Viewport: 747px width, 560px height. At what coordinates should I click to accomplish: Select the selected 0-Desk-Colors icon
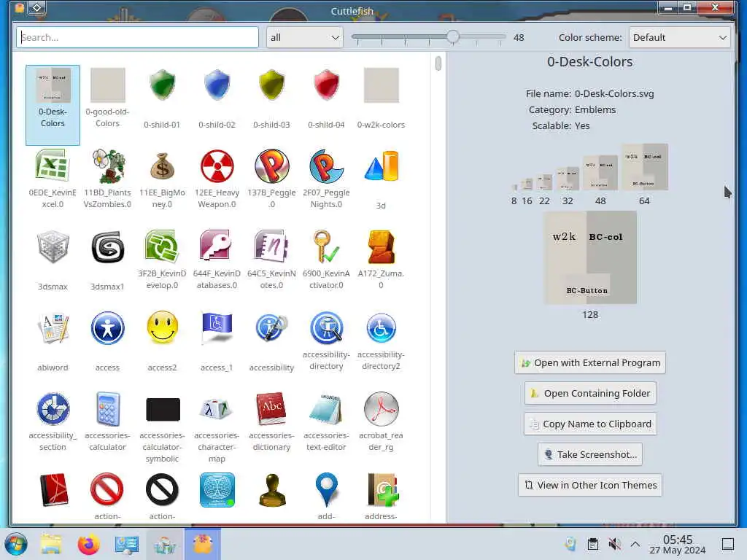(53, 105)
